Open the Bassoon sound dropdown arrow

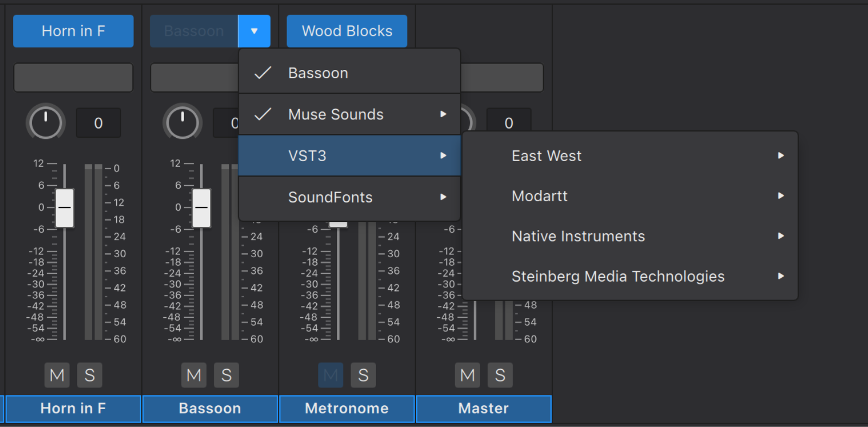[x=254, y=31]
